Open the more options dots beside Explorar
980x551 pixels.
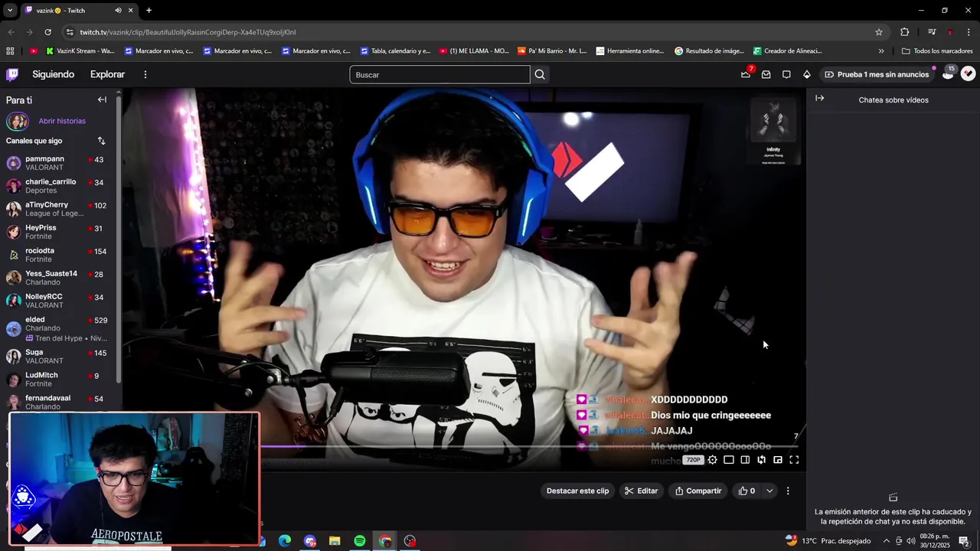tap(145, 74)
